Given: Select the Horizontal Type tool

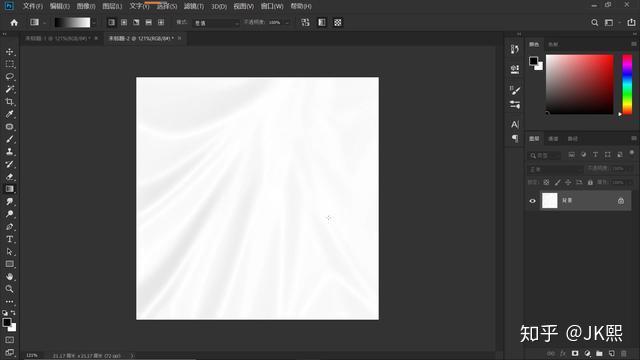Looking at the screenshot, I should click(9, 239).
